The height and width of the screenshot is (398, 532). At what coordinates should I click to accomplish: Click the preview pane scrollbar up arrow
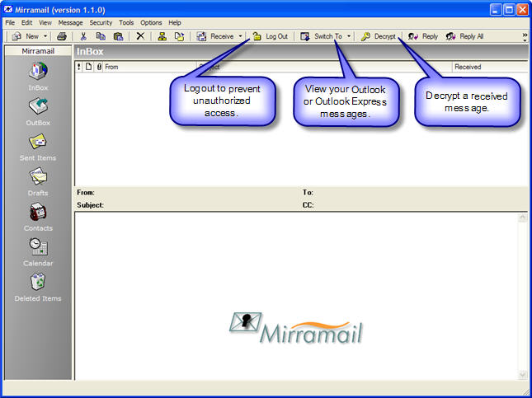coord(523,218)
